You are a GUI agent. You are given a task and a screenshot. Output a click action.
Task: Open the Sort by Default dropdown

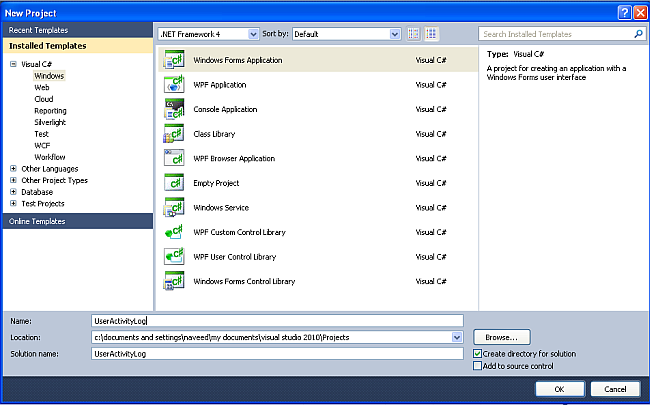pos(395,34)
